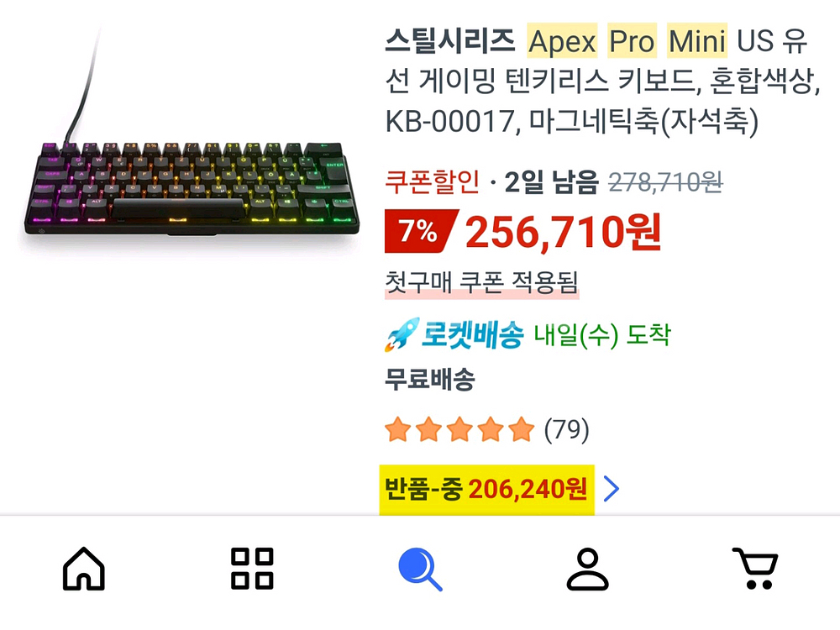The height and width of the screenshot is (630, 840).
Task: Tap the crossed-out 278,710원 original price
Action: [665, 182]
